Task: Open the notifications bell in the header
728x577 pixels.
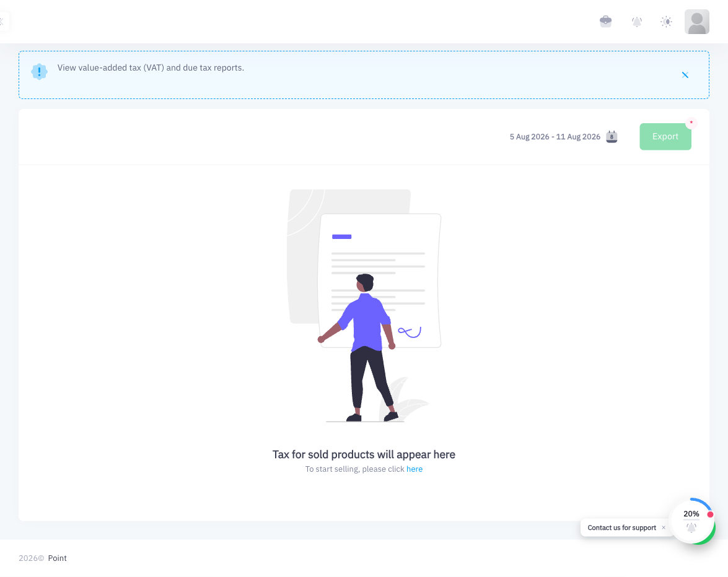Action: click(636, 22)
